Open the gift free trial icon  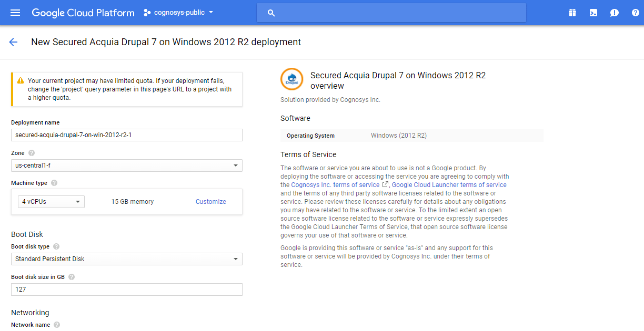572,13
